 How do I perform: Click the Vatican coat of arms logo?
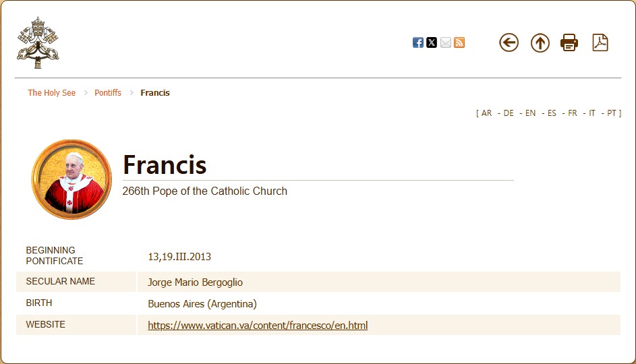click(x=38, y=42)
